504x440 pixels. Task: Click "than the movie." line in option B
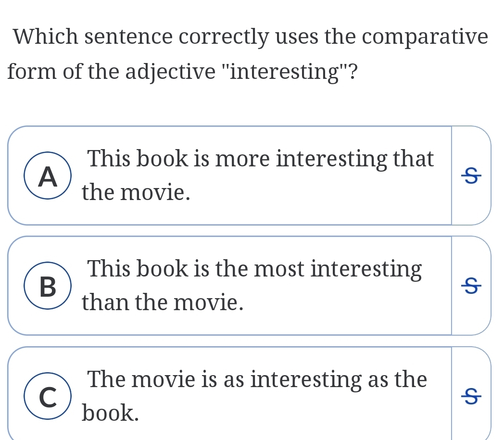pyautogui.click(x=163, y=303)
